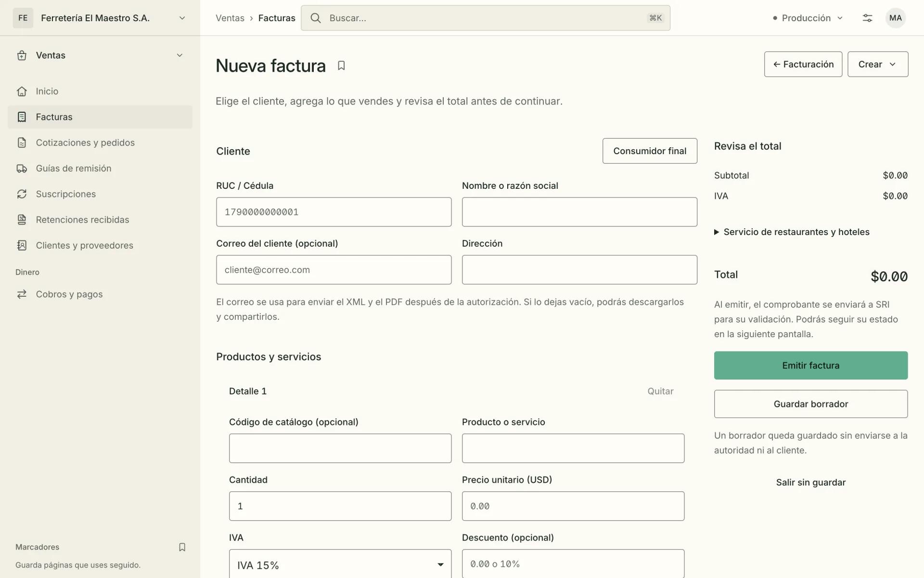Select Consumidor final as client
The width and height of the screenshot is (924, 578).
tap(650, 151)
